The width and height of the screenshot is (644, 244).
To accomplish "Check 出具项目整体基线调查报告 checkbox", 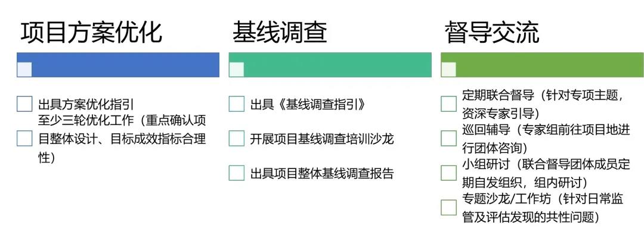I will click(x=236, y=173).
